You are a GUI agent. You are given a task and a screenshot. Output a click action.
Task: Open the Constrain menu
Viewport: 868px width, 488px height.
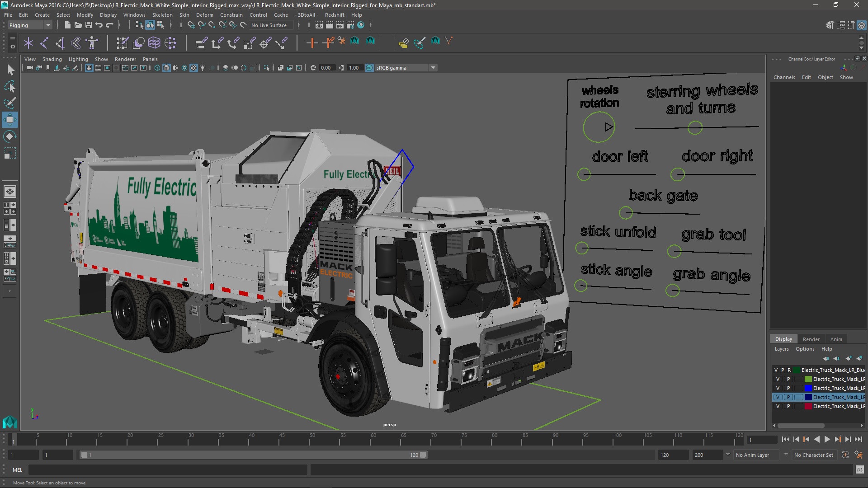tap(231, 15)
